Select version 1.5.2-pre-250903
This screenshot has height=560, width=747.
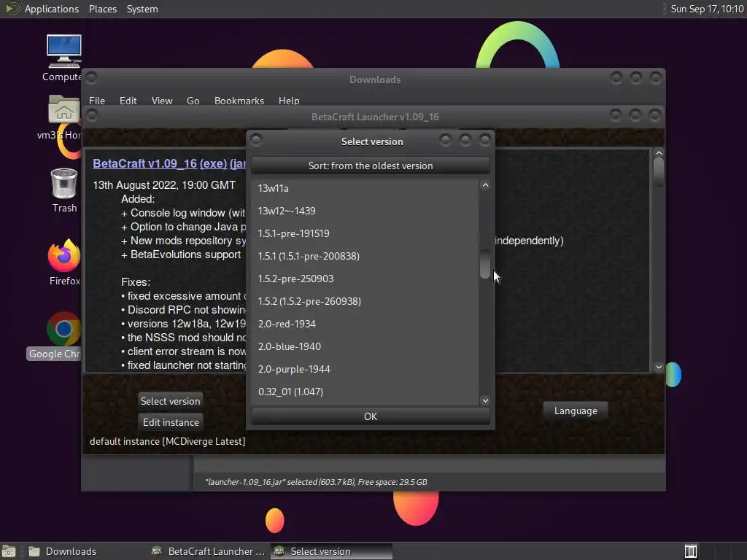point(365,279)
